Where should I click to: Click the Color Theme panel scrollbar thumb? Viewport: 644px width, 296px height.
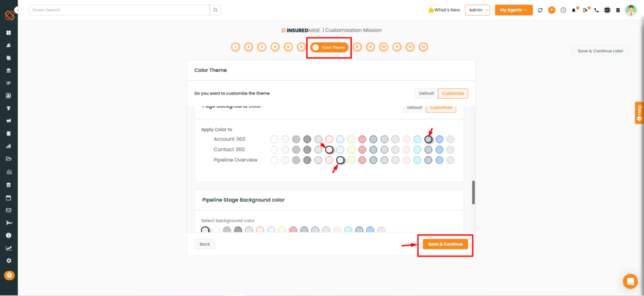[x=474, y=192]
